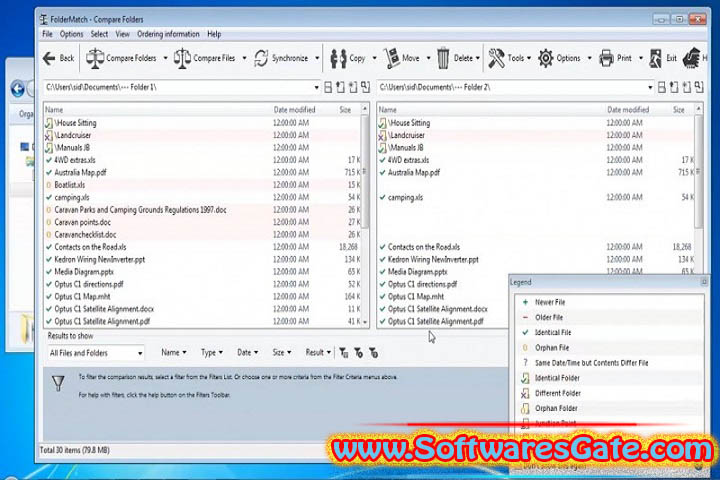This screenshot has width=720, height=480.
Task: Close the Legend panel
Action: coord(704,282)
